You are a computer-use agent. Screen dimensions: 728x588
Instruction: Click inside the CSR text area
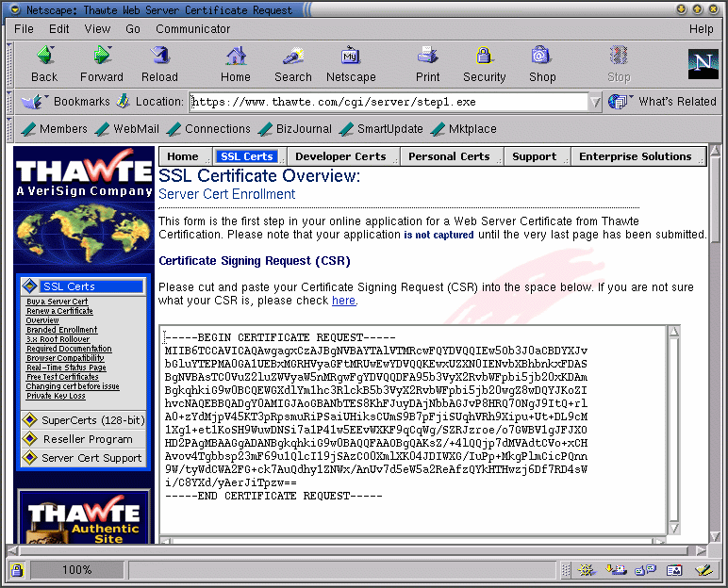(415, 424)
